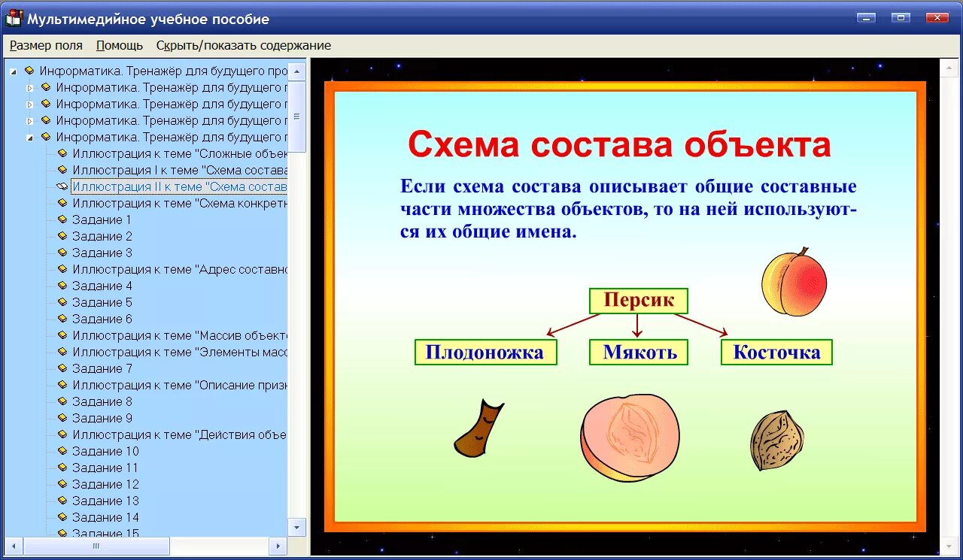Screen dimensions: 963x560
Task: Open Задание 1 in the tree
Action: (102, 219)
